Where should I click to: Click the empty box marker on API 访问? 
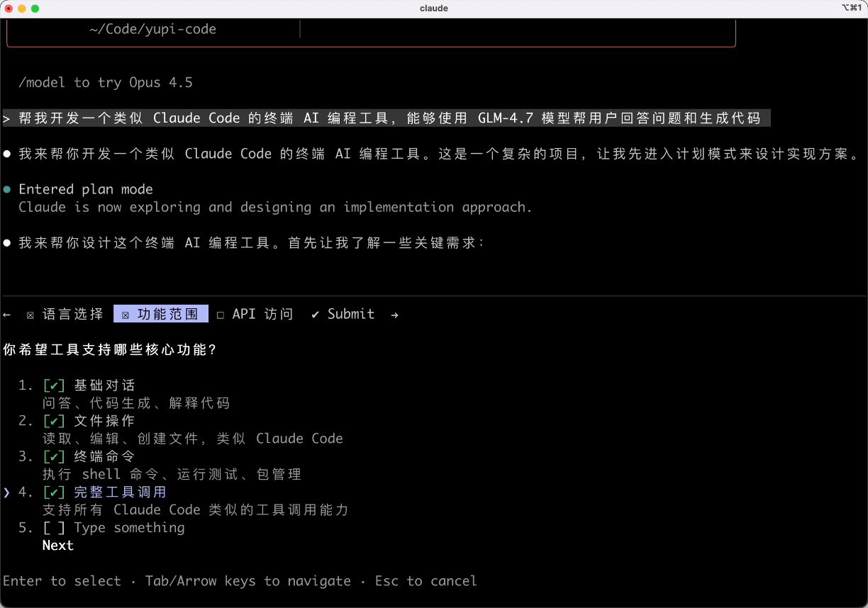[x=221, y=315]
